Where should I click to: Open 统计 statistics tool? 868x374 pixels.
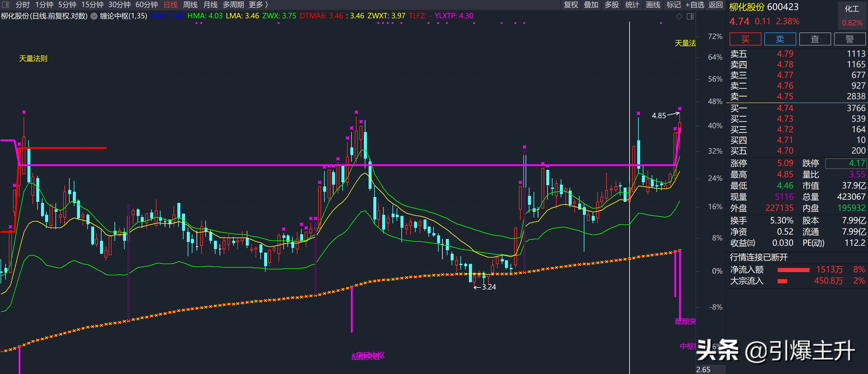[x=632, y=5]
